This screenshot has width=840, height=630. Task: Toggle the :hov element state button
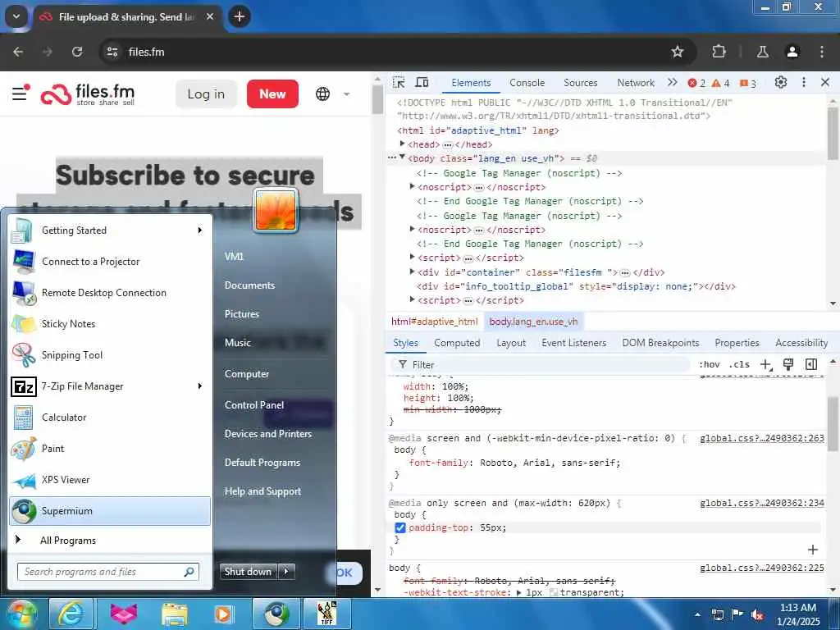(x=710, y=365)
